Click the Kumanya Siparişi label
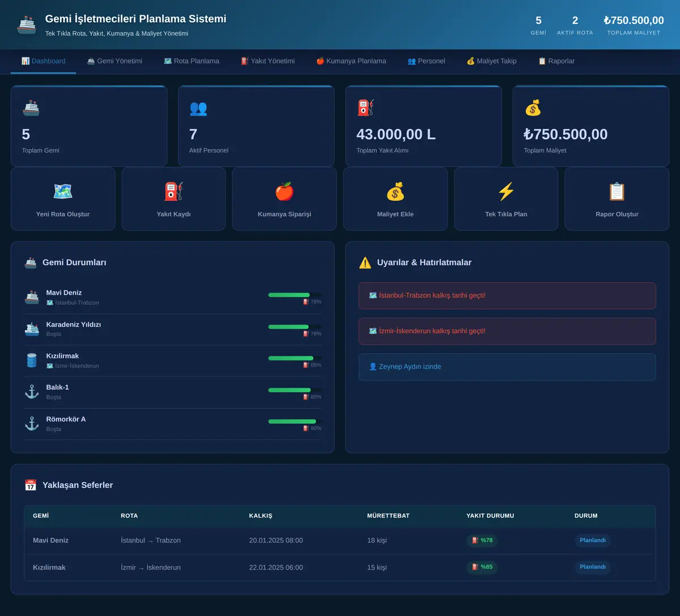This screenshot has width=680, height=616. pyautogui.click(x=284, y=214)
